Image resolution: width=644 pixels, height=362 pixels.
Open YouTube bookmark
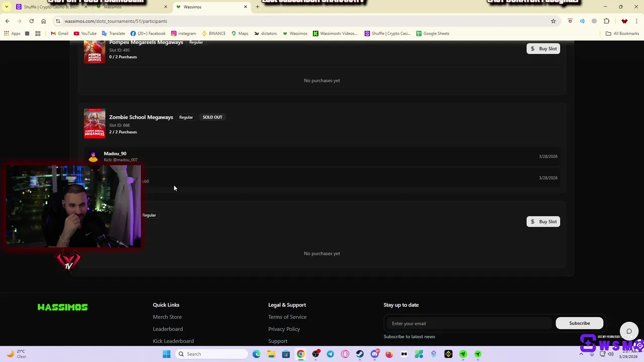pyautogui.click(x=85, y=34)
